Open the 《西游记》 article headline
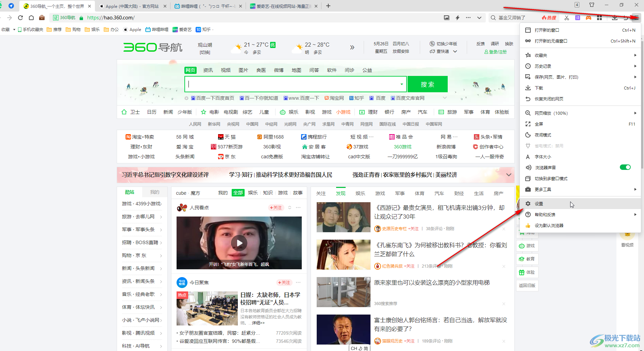 point(439,212)
